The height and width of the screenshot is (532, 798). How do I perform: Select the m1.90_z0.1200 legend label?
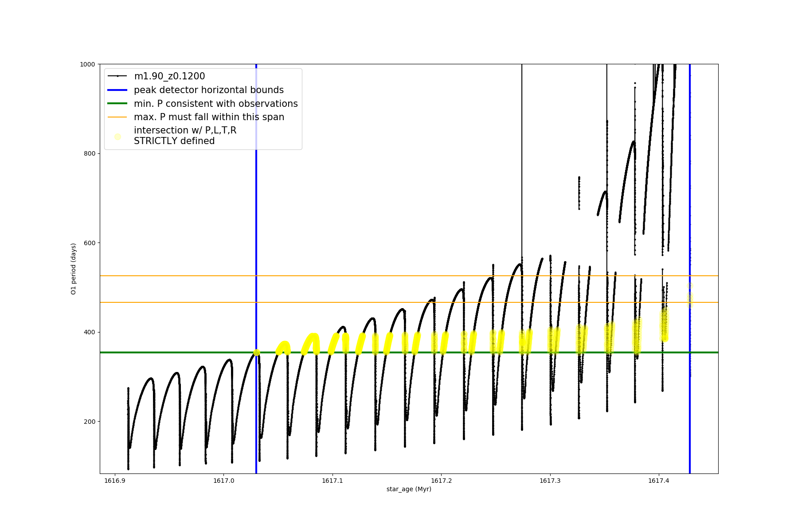(169, 76)
